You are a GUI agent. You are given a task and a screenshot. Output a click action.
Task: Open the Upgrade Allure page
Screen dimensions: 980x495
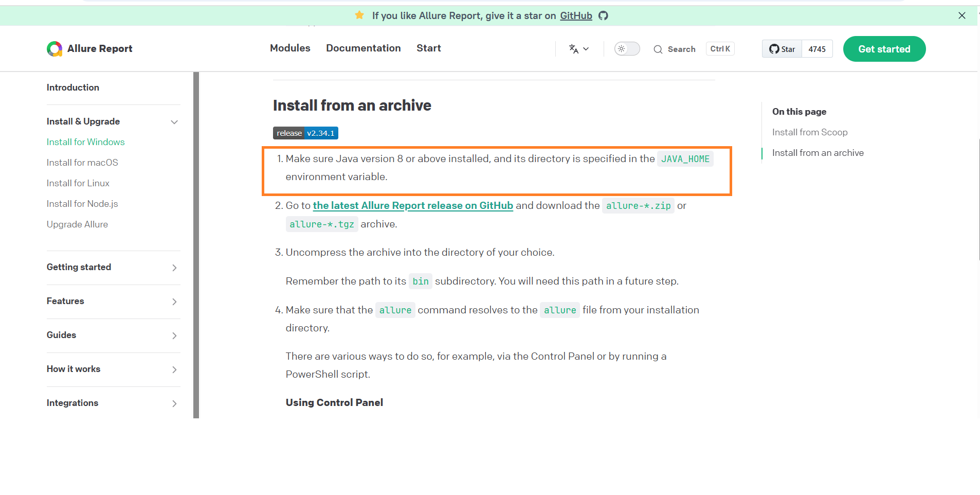click(x=77, y=224)
